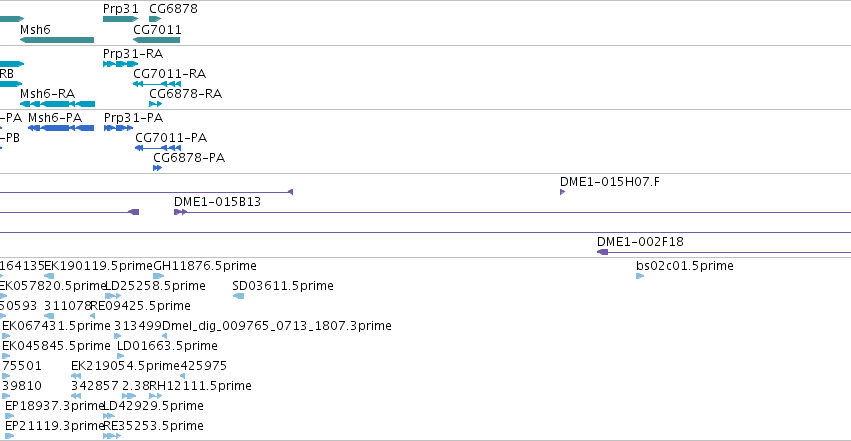Select the CG7011 gene bar
The height and width of the screenshot is (441, 851).
click(x=156, y=40)
